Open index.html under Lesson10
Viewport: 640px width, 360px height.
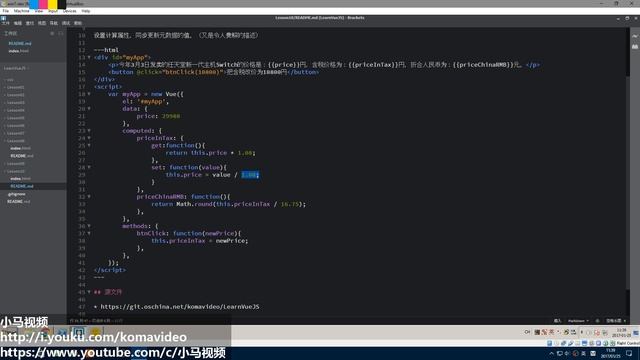[20, 179]
